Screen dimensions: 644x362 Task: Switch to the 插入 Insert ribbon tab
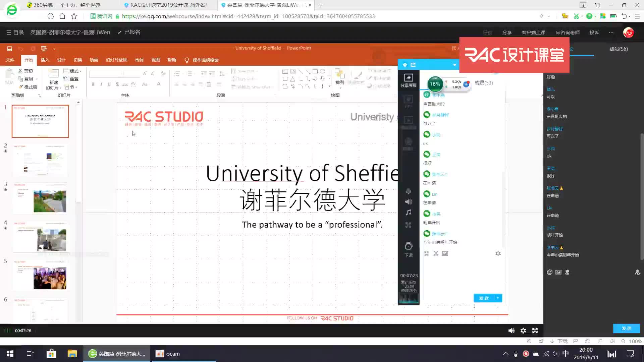[x=45, y=60]
